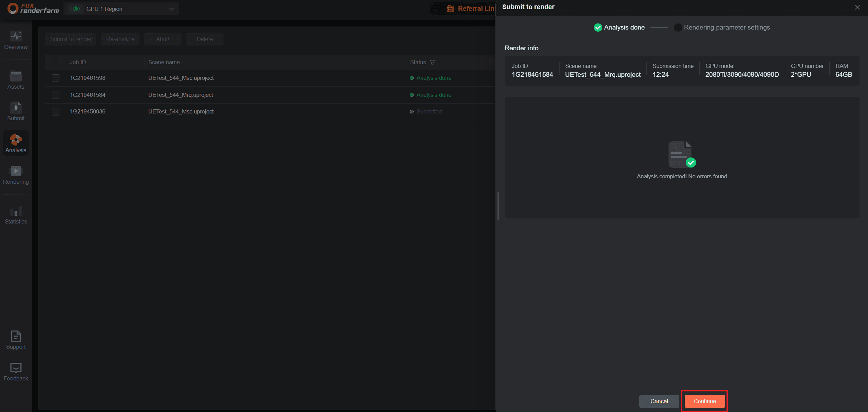The width and height of the screenshot is (868, 412).
Task: Tick the select-all checkbox in the header
Action: (56, 62)
